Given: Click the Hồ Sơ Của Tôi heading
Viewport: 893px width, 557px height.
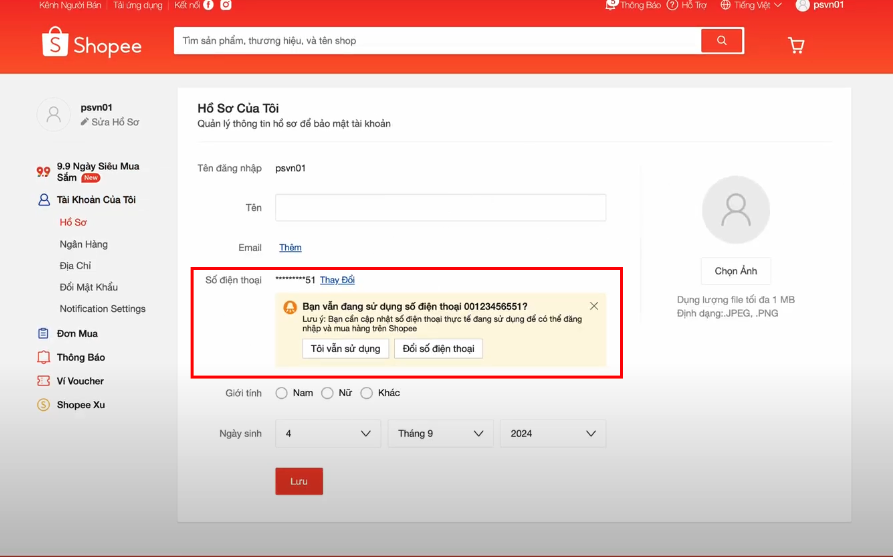Looking at the screenshot, I should [x=238, y=108].
